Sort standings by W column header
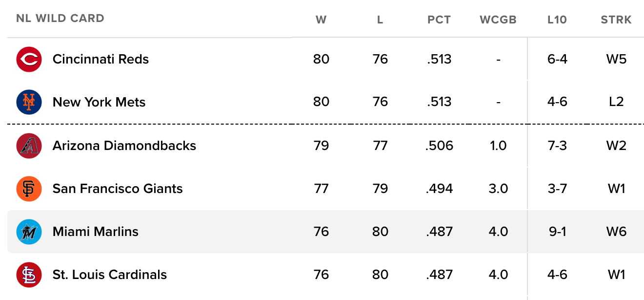 click(321, 20)
